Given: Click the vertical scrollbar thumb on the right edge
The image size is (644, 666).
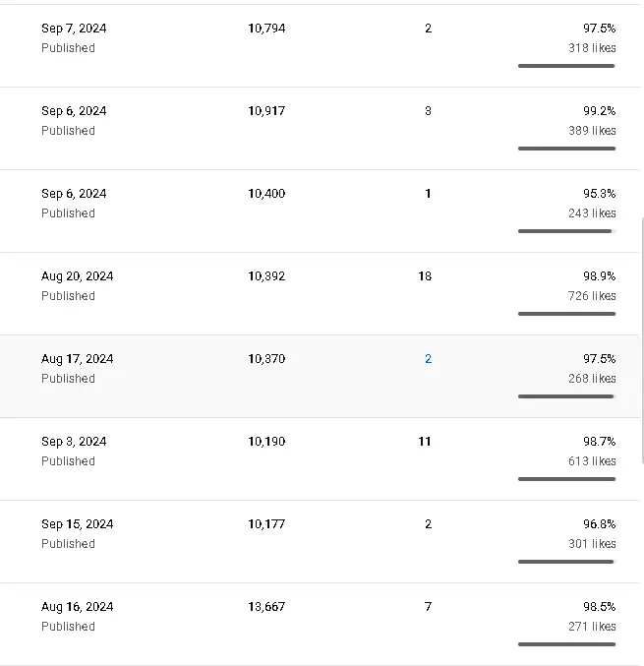Looking at the screenshot, I should point(642,339).
